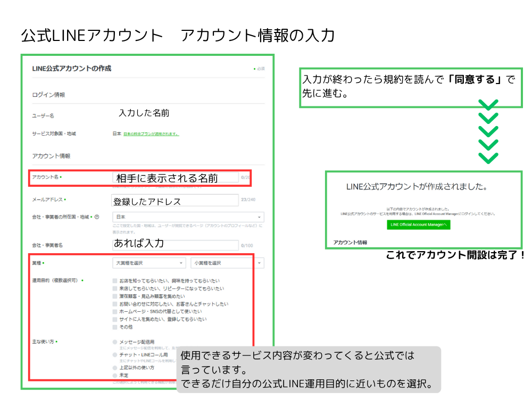This screenshot has width=532, height=399.
Task: Pick 上記以外の使い方 radio button
Action: click(115, 368)
